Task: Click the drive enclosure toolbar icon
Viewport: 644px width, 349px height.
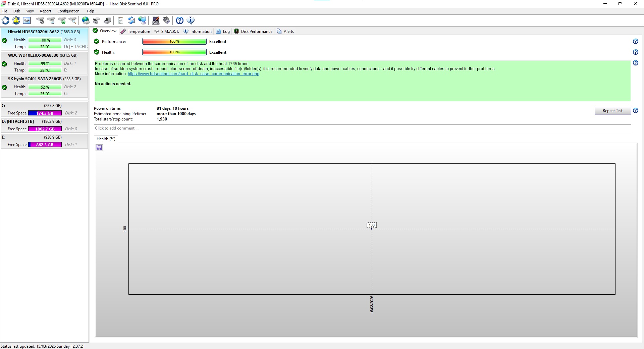Action: (97, 20)
